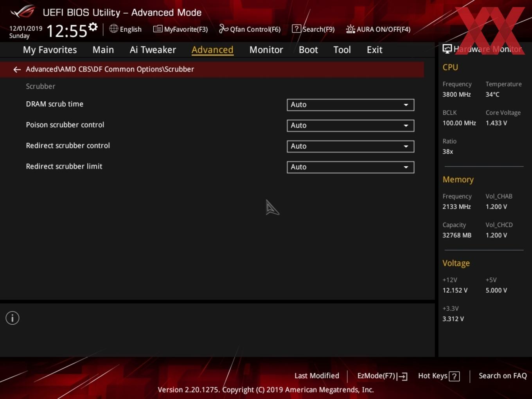Open the clock settings gear icon
Image resolution: width=532 pixels, height=399 pixels.
(93, 27)
